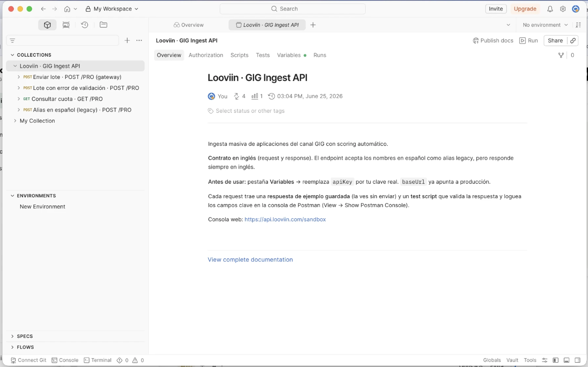
Task: Open the sidebar more options ellipsis
Action: (139, 40)
